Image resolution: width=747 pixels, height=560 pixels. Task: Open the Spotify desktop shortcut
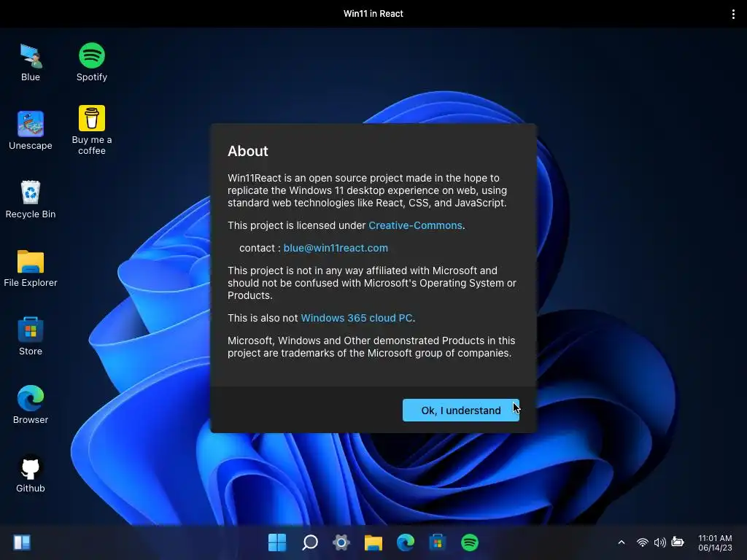[91, 62]
